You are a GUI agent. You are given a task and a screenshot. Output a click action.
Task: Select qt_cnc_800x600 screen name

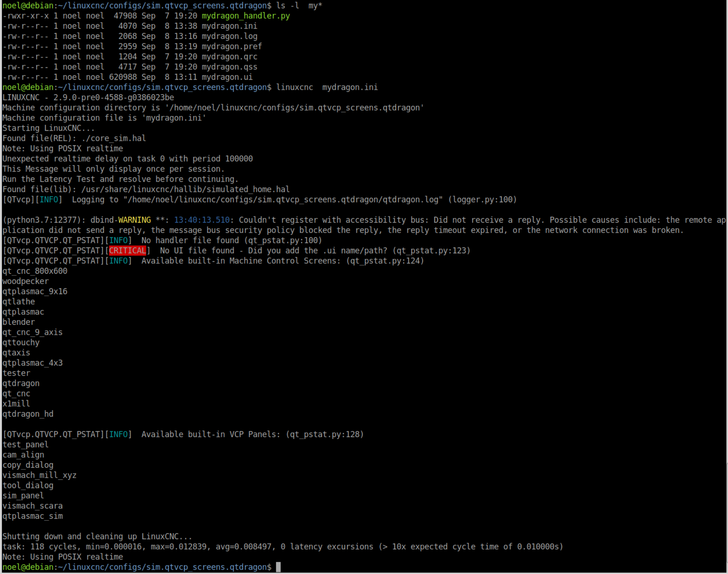tap(35, 271)
